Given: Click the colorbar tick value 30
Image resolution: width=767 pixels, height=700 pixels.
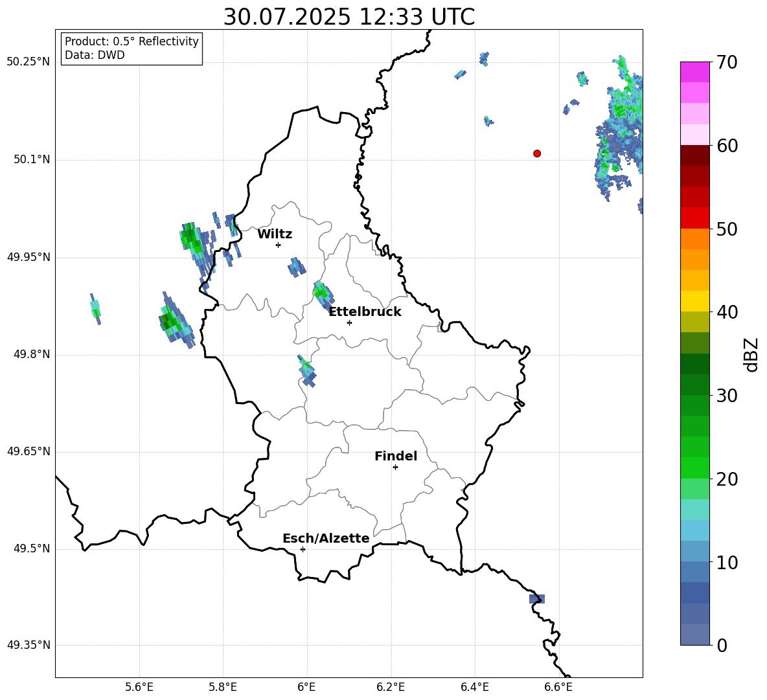Looking at the screenshot, I should (x=726, y=396).
